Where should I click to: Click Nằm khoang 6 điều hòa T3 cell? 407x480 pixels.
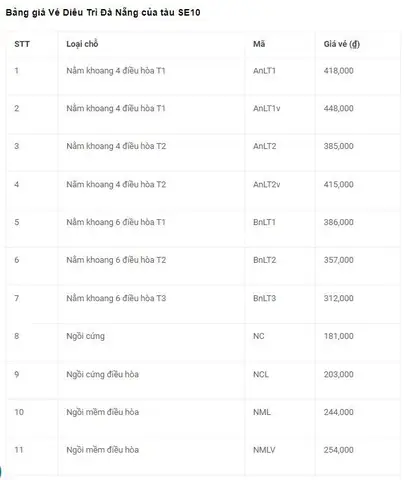tap(116, 298)
